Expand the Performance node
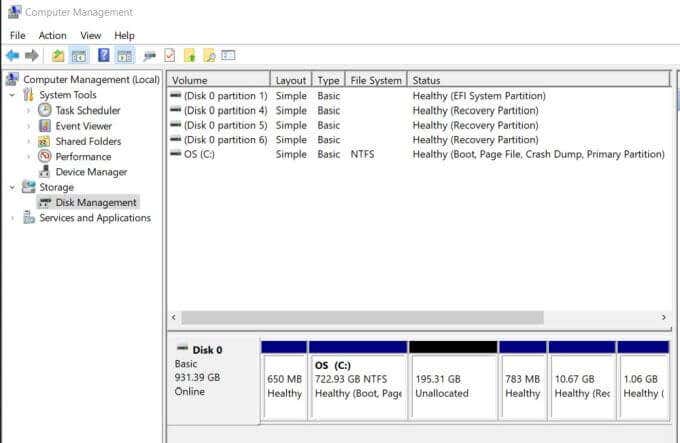The image size is (680, 443). (29, 156)
